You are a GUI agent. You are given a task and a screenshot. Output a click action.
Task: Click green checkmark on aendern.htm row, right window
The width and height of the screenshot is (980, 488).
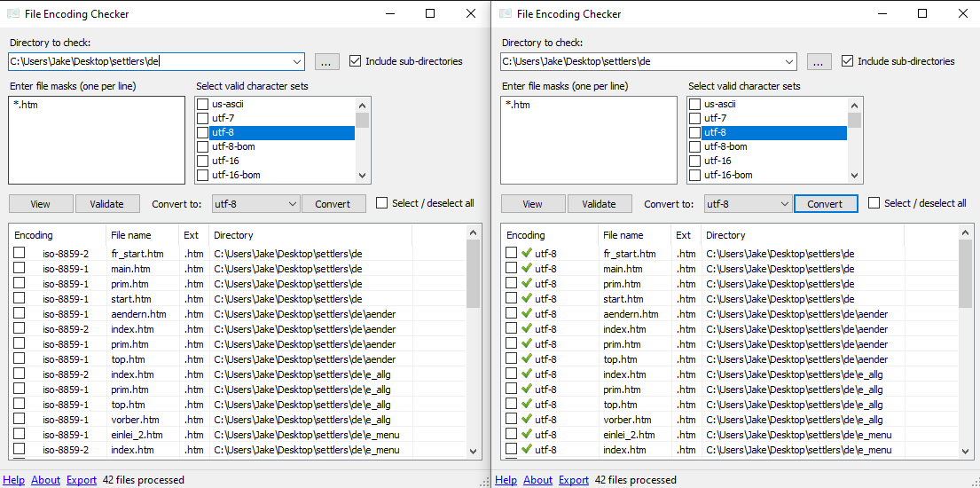527,313
